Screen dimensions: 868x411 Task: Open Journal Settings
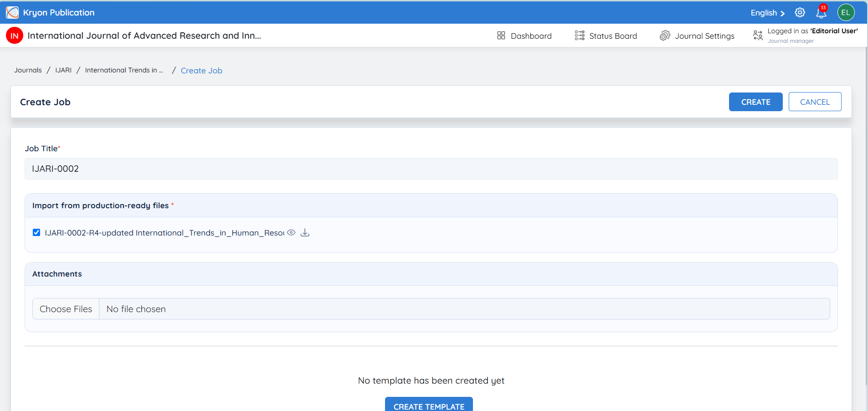[x=697, y=36]
